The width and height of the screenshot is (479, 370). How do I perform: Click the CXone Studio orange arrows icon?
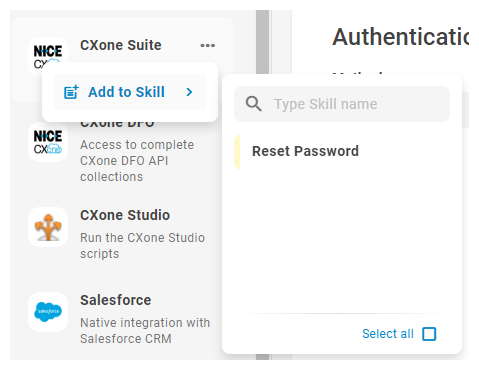(48, 227)
